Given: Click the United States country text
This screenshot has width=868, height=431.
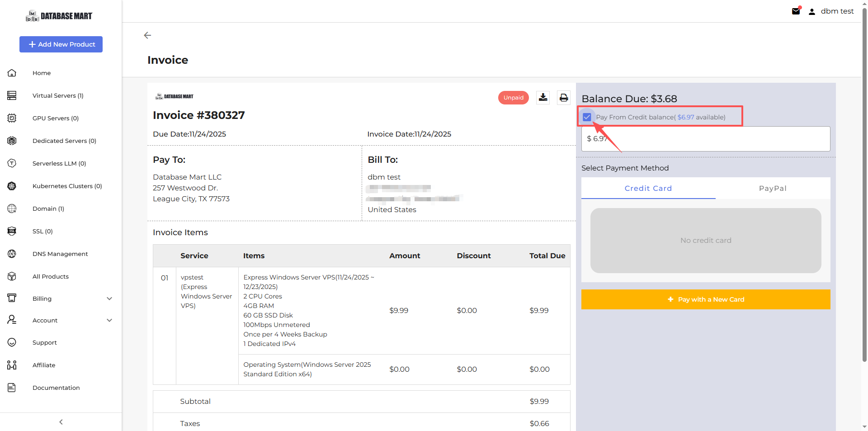Looking at the screenshot, I should coord(392,209).
